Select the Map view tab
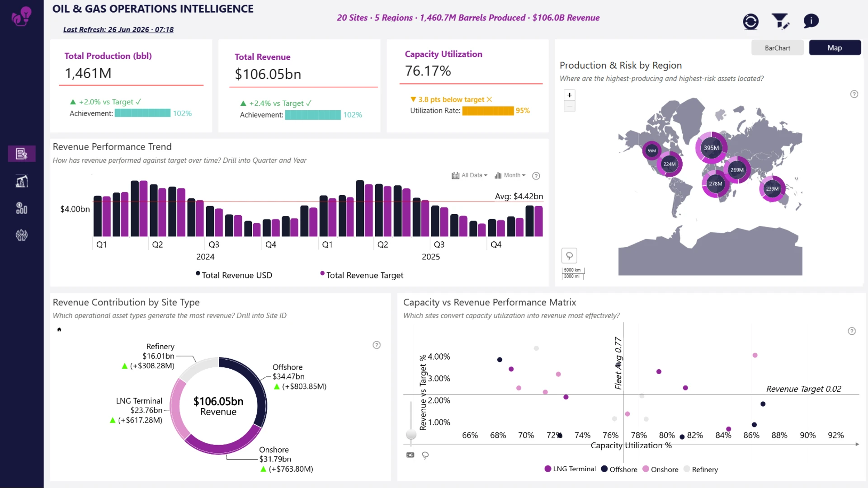868x488 pixels. pos(835,48)
